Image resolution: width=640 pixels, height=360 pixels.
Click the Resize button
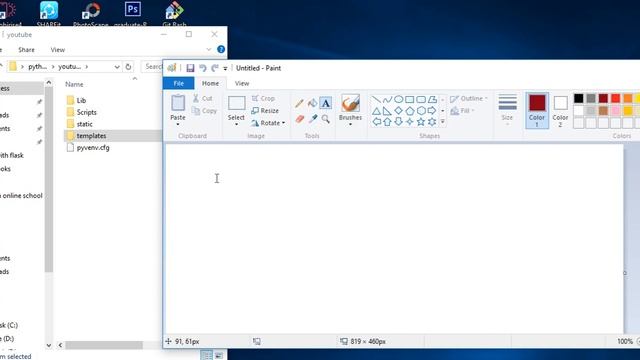265,111
